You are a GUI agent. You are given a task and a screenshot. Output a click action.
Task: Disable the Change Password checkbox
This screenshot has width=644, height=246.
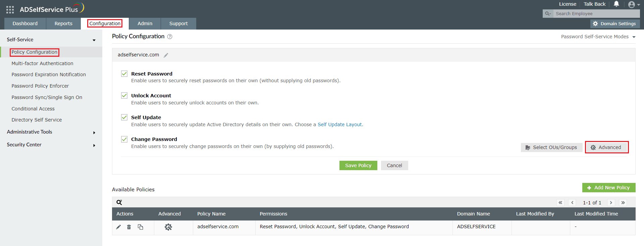[124, 139]
